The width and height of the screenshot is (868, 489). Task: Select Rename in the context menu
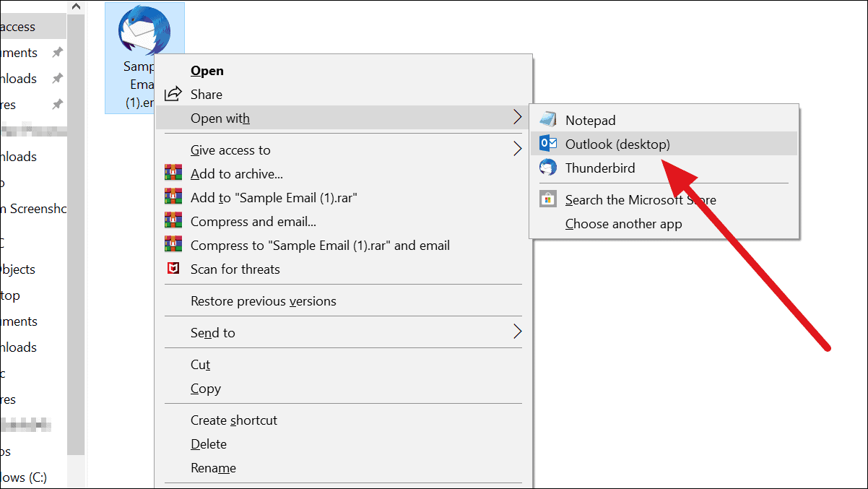(x=214, y=467)
